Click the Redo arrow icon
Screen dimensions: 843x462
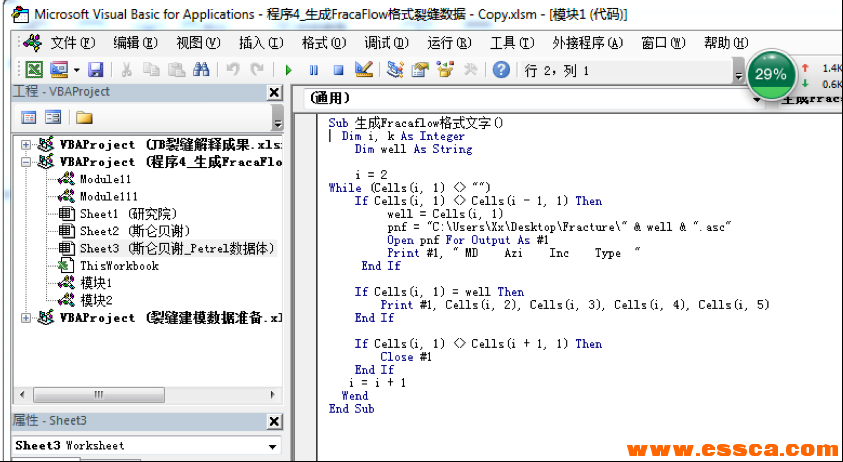[x=258, y=69]
